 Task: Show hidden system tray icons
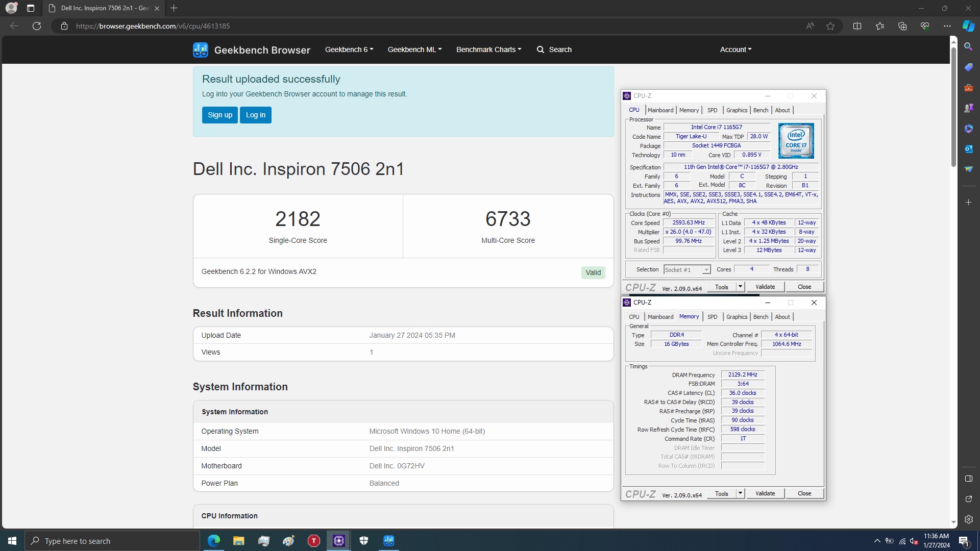(877, 541)
